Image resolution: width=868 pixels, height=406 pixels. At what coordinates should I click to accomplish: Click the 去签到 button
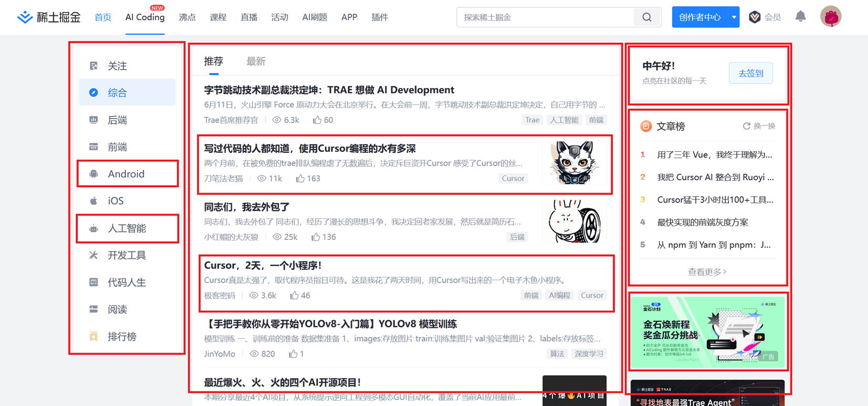751,73
